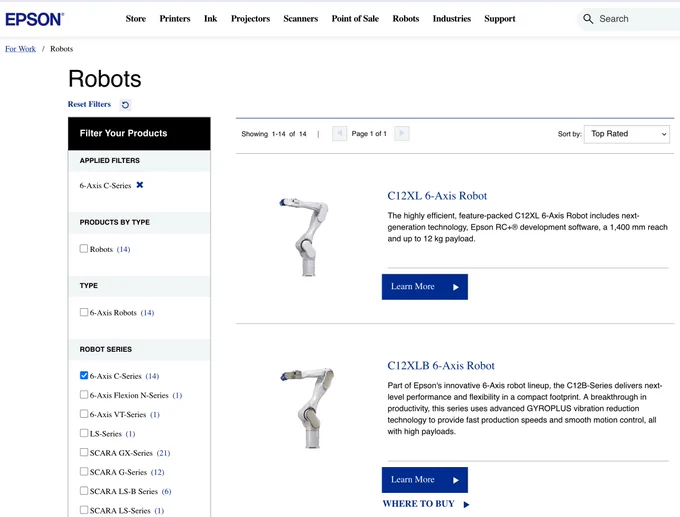Click the Where to Buy link
Image resolution: width=680 pixels, height=517 pixels.
pyautogui.click(x=418, y=504)
